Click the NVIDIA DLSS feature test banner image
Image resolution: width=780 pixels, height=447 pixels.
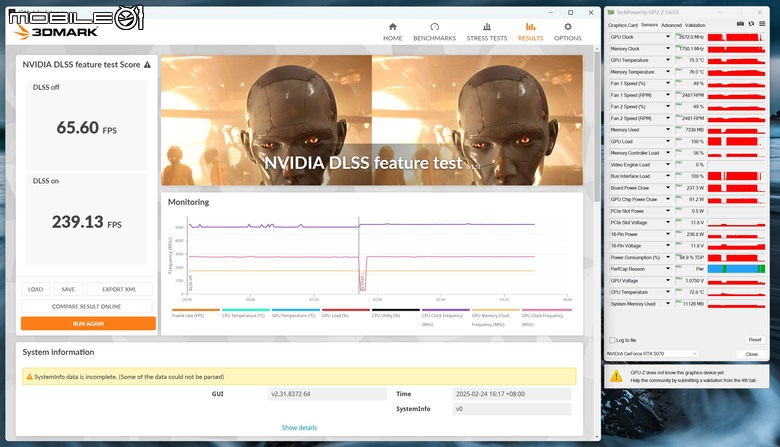[x=372, y=120]
